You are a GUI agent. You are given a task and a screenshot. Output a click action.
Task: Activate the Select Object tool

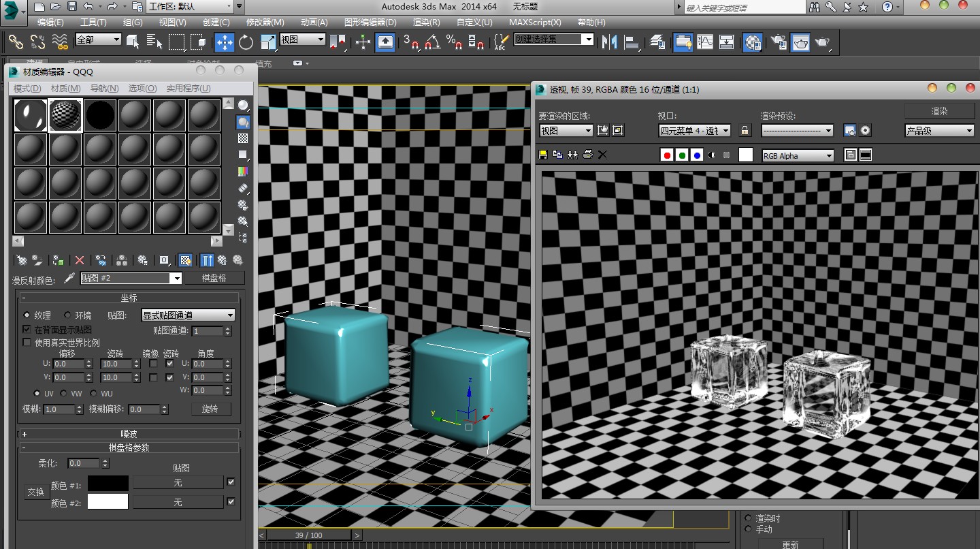(x=133, y=42)
